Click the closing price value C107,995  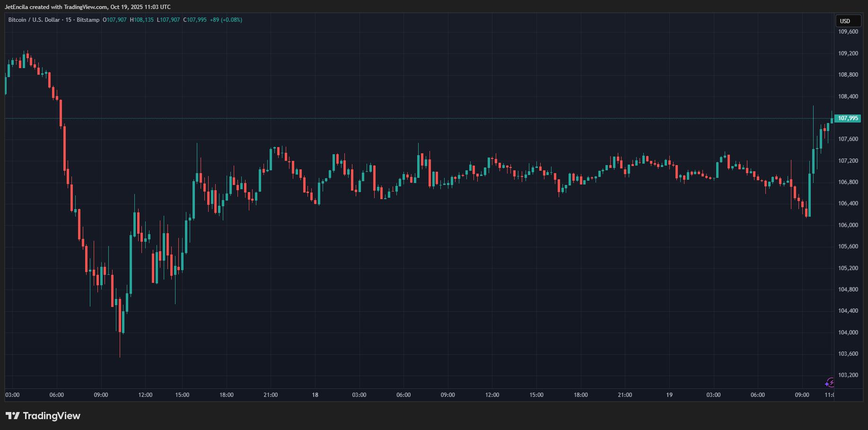[195, 20]
